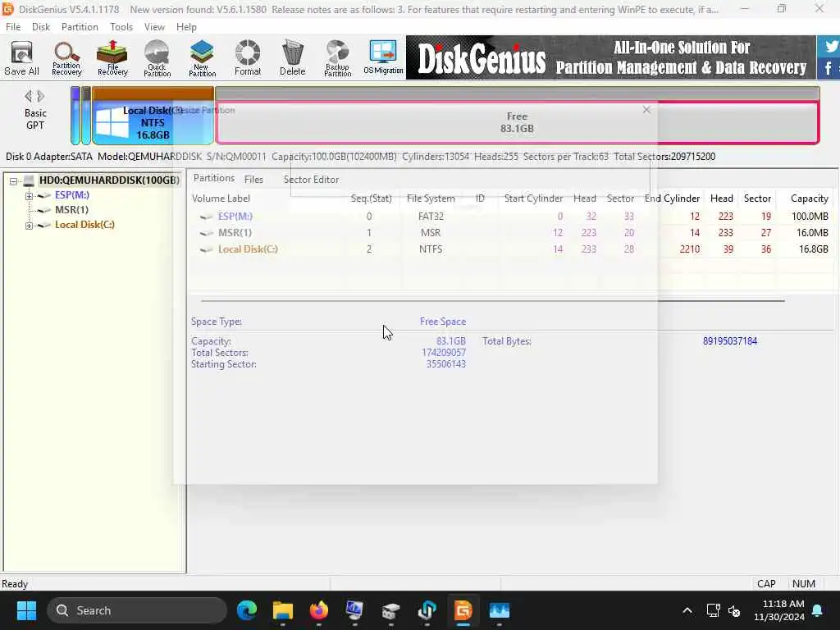Viewport: 840px width, 630px height.
Task: Collapse the HD0:QEMUHARDDISK tree node
Action: [x=13, y=181]
